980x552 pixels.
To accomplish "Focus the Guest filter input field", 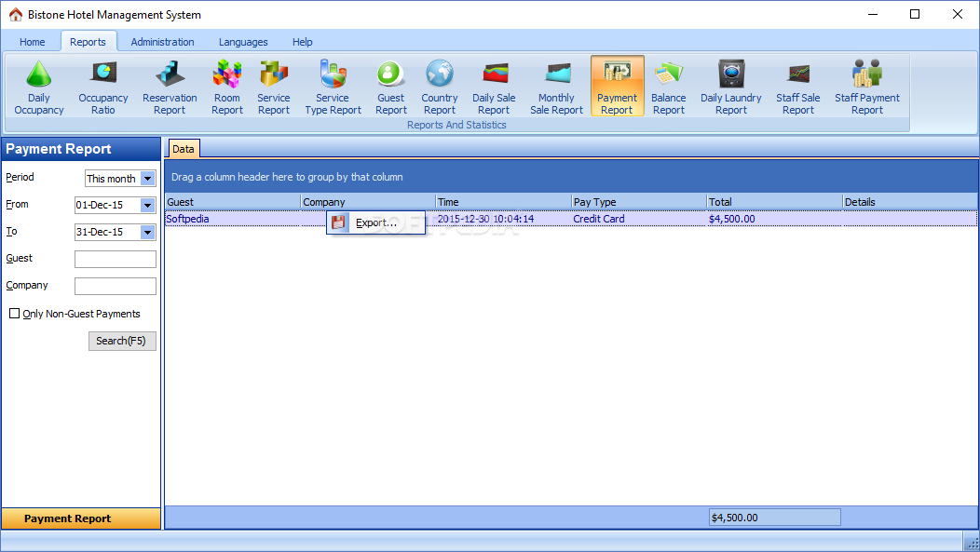I will (x=115, y=259).
